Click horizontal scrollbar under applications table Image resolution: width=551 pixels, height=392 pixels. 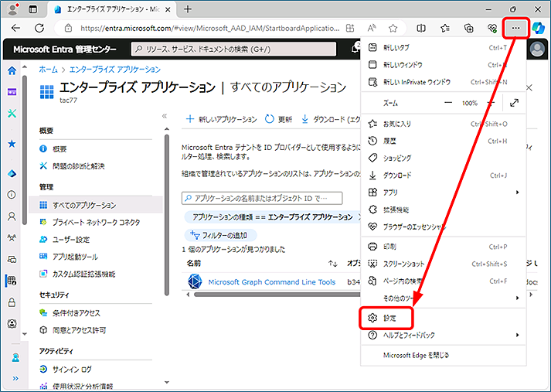277,295
